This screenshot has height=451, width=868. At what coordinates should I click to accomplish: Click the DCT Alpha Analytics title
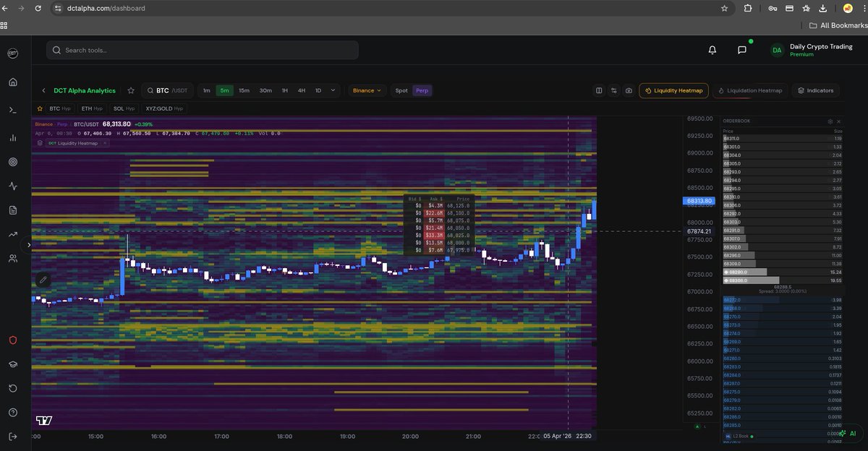click(x=85, y=90)
